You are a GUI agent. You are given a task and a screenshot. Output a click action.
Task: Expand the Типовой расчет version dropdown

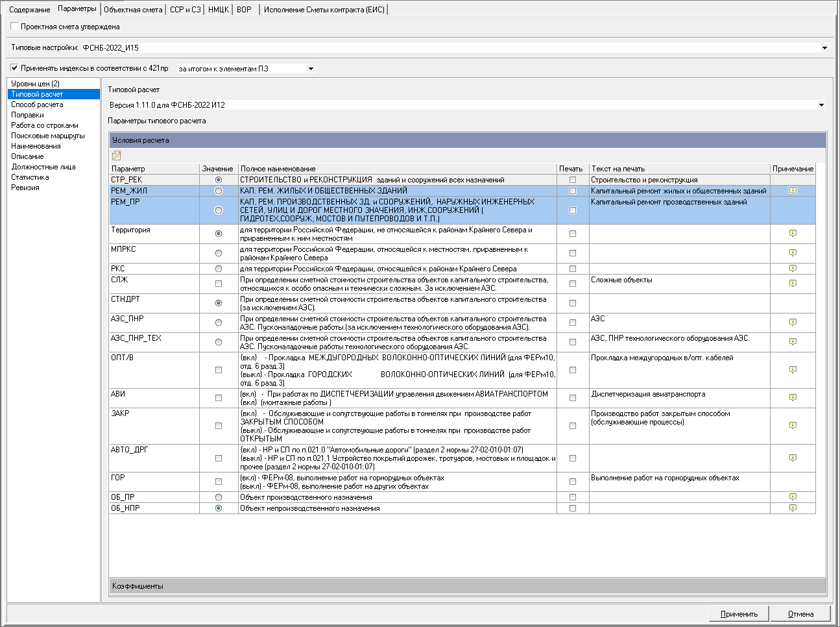tap(821, 105)
